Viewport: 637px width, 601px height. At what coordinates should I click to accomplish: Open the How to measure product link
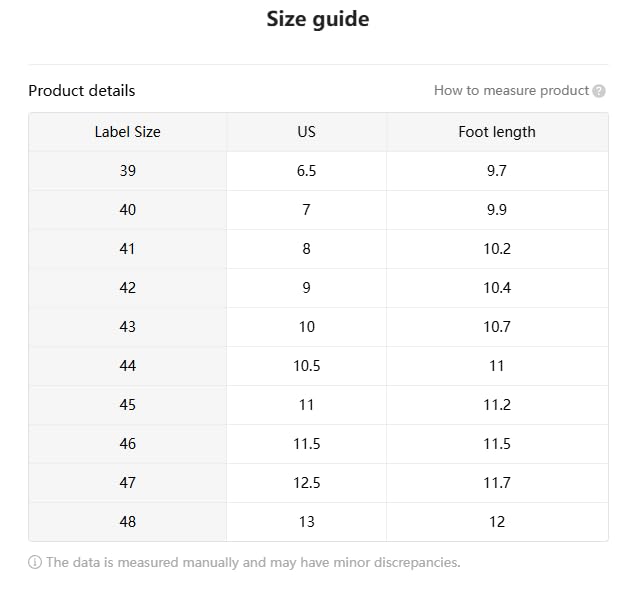[x=511, y=90]
